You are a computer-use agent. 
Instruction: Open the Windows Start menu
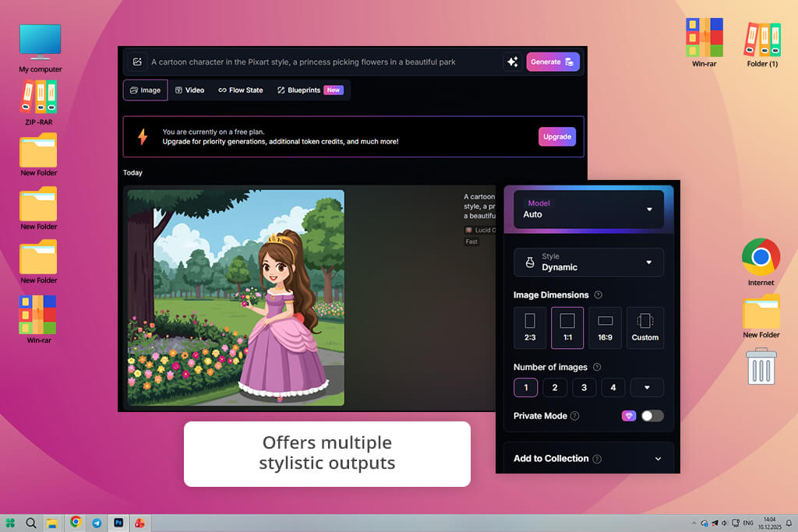coord(10,523)
